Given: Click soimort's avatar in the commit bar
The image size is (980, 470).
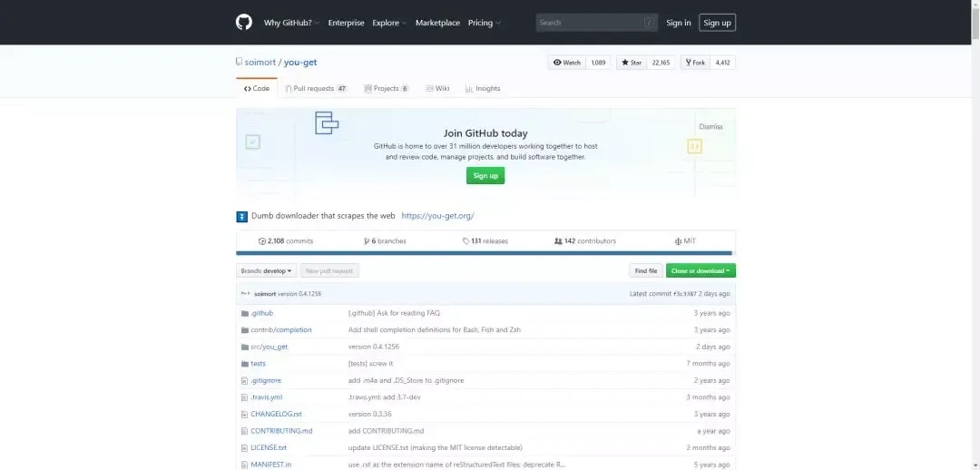Looking at the screenshot, I should [246, 294].
